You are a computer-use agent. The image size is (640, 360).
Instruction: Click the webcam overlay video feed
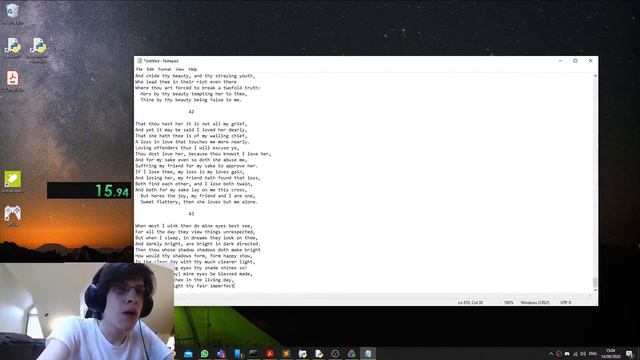(87, 311)
